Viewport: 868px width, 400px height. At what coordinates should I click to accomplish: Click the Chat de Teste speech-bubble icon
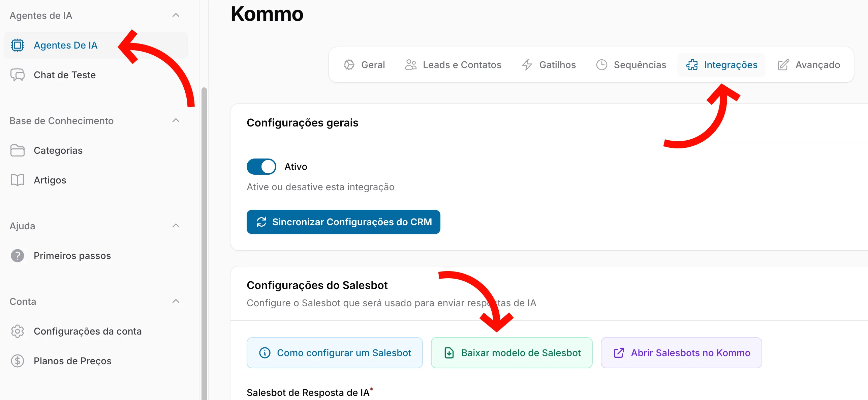coord(18,75)
